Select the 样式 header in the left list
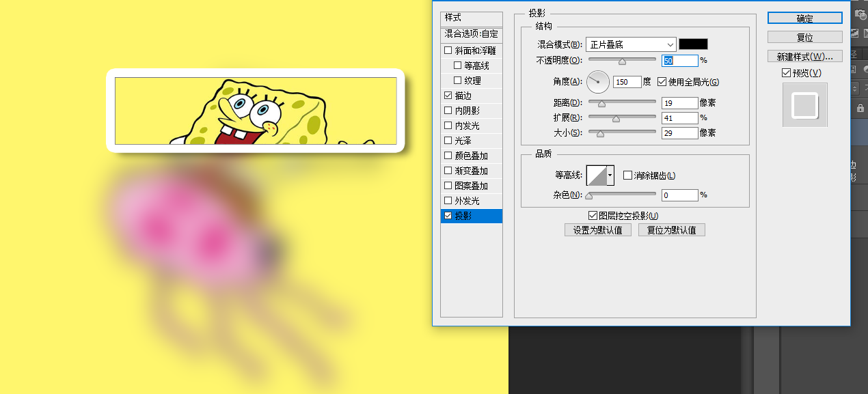This screenshot has height=394, width=868. pyautogui.click(x=472, y=18)
